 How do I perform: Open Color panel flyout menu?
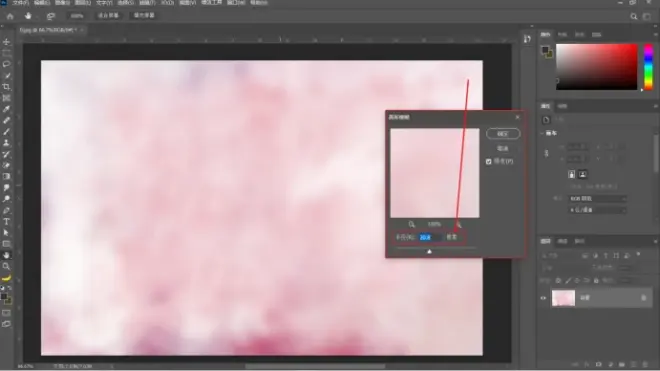655,35
